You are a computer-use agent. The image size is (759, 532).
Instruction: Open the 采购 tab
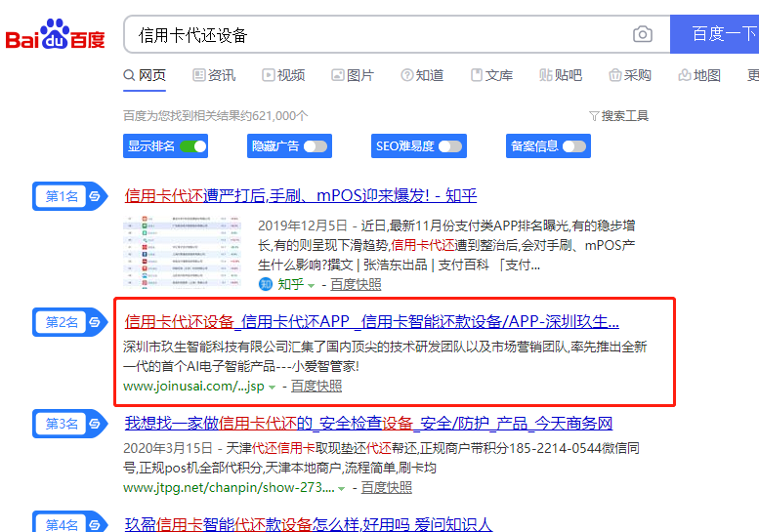tap(630, 75)
